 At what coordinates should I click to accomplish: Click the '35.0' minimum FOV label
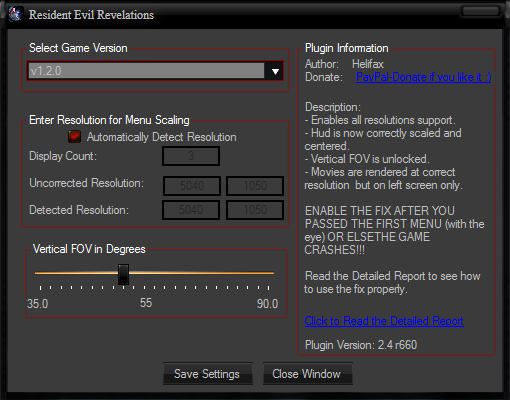38,304
